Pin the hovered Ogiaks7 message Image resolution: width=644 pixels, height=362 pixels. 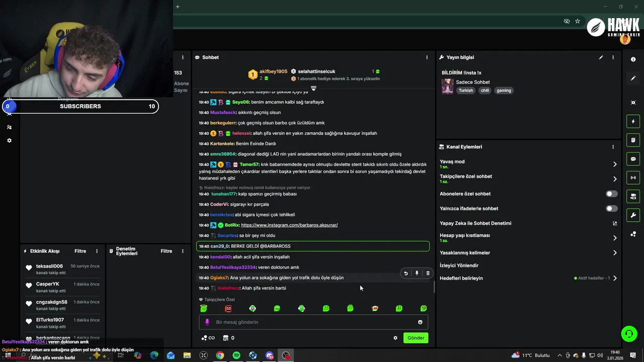point(417,273)
